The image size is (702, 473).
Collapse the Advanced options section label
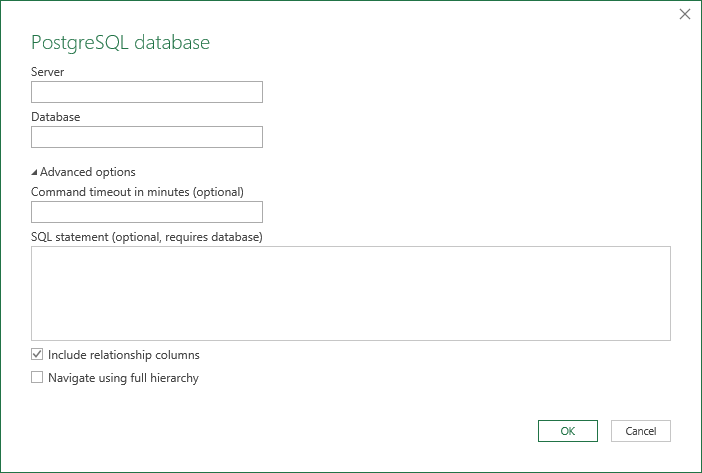(x=88, y=172)
